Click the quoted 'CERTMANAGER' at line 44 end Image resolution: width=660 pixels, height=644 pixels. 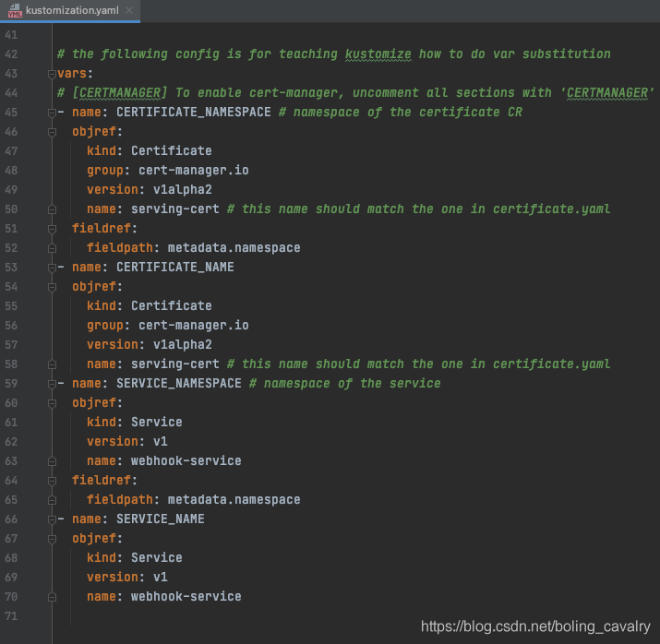607,93
